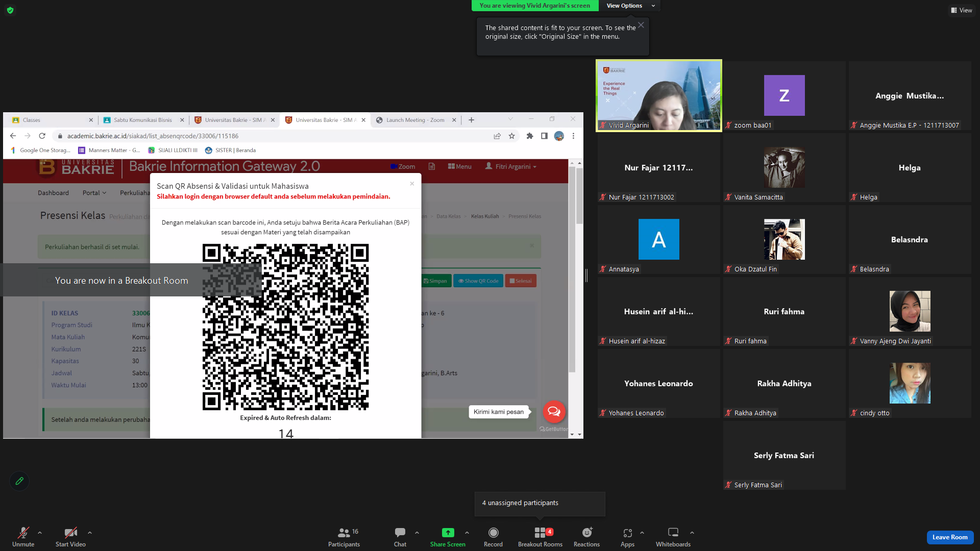Click the Zoom link in Bakrie header
Image resolution: width=980 pixels, height=551 pixels.
[403, 166]
